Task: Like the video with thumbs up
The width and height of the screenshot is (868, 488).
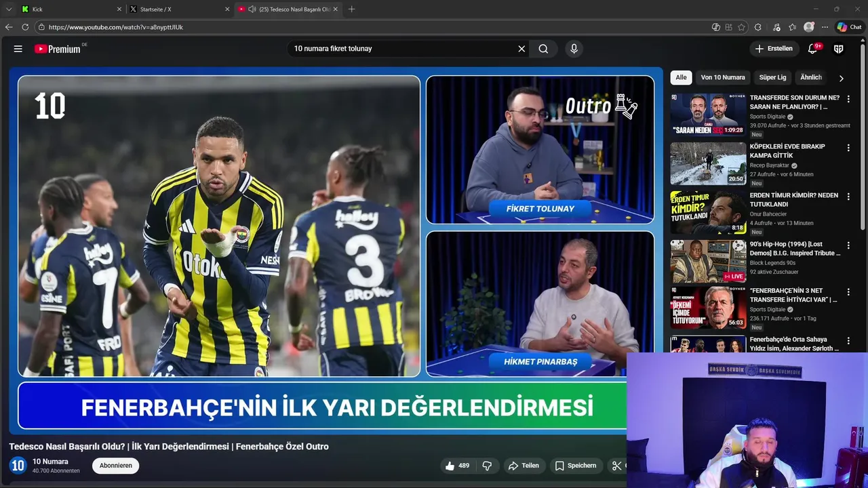Action: tap(457, 466)
